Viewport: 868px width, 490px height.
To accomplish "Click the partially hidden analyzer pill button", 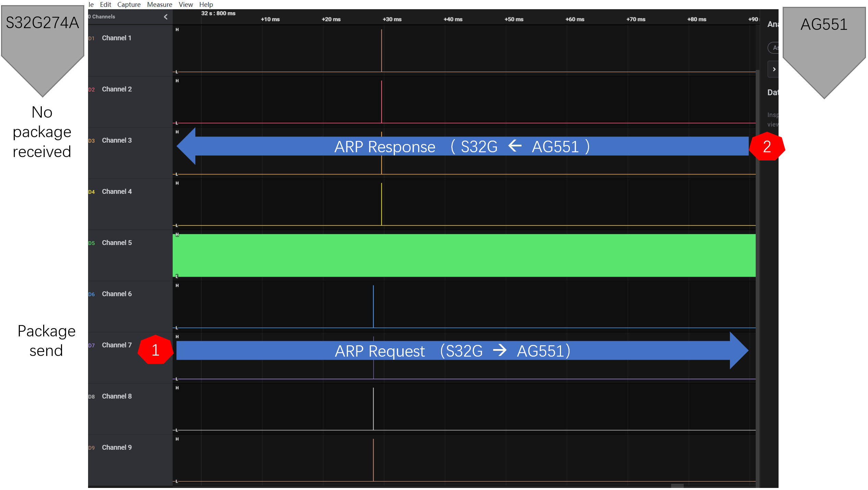I will 773,48.
